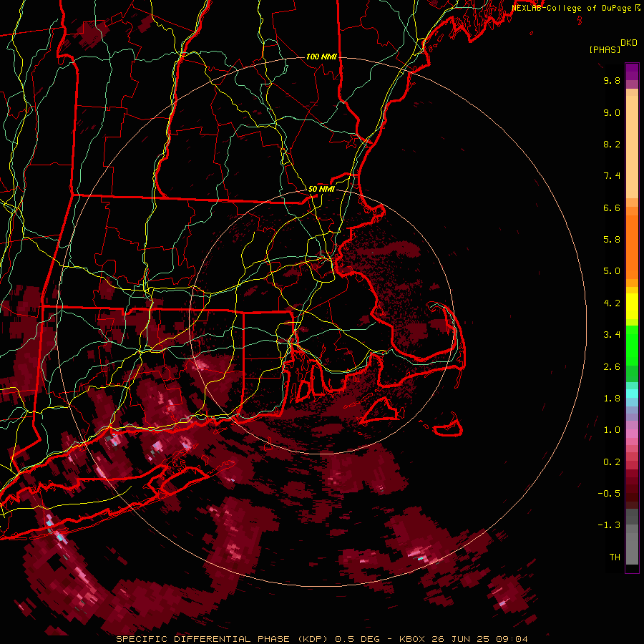
Task: Select the 9.0 scale value
Action: point(612,112)
